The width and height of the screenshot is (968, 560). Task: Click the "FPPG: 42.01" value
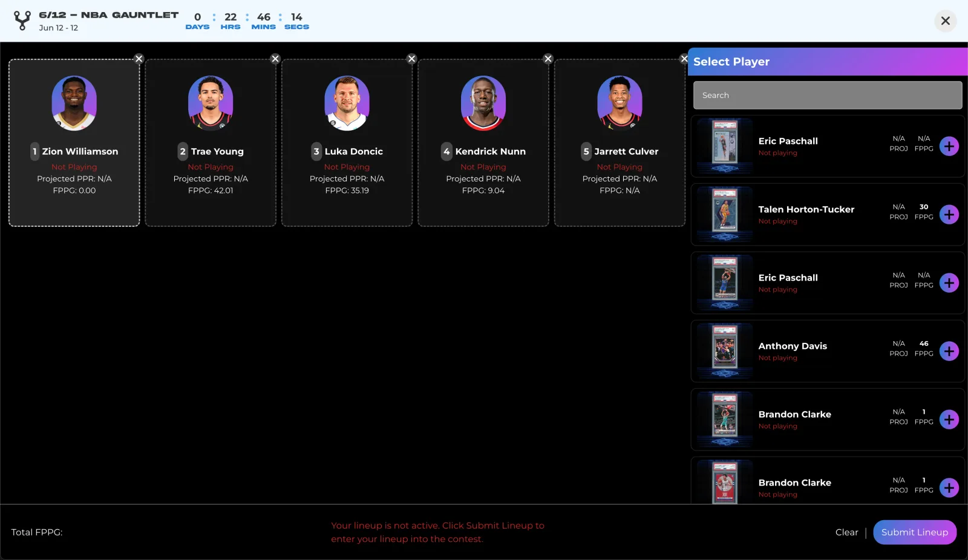211,190
